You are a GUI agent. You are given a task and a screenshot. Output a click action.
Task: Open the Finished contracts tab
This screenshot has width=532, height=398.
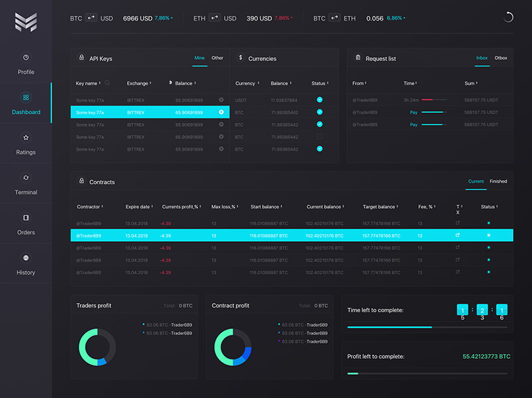[x=499, y=181]
